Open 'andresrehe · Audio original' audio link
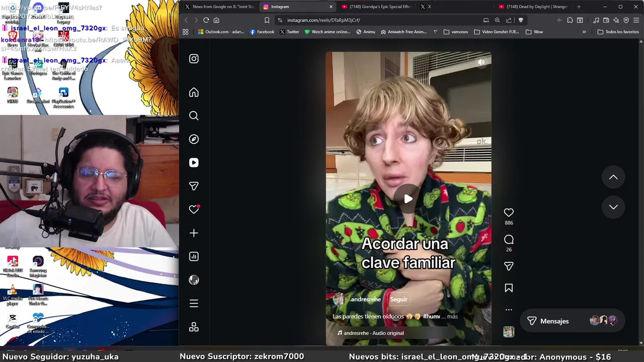The image size is (644, 362). coord(370,333)
